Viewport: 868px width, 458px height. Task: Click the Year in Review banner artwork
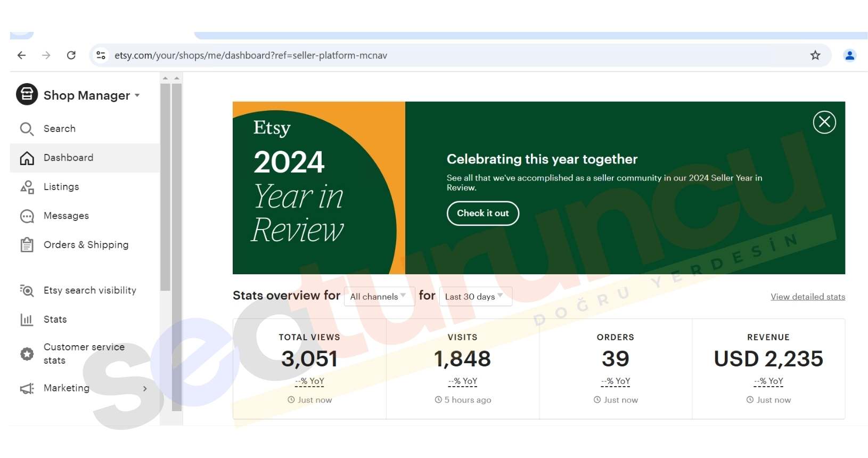(319, 188)
